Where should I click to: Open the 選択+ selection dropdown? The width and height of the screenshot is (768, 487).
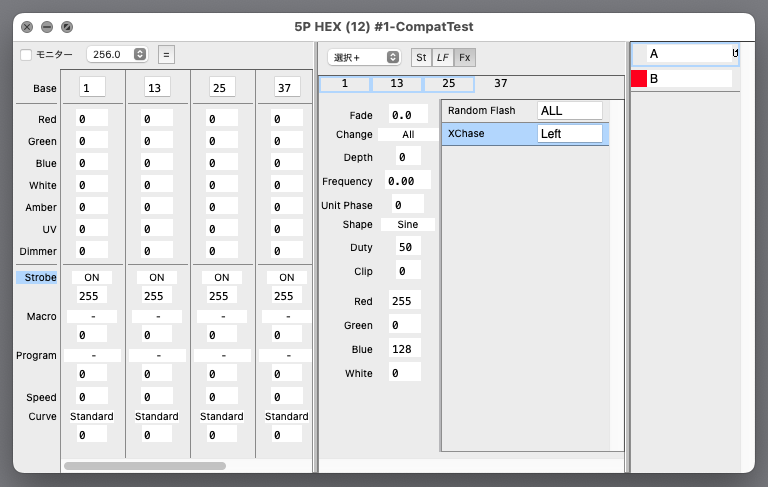pyautogui.click(x=366, y=58)
